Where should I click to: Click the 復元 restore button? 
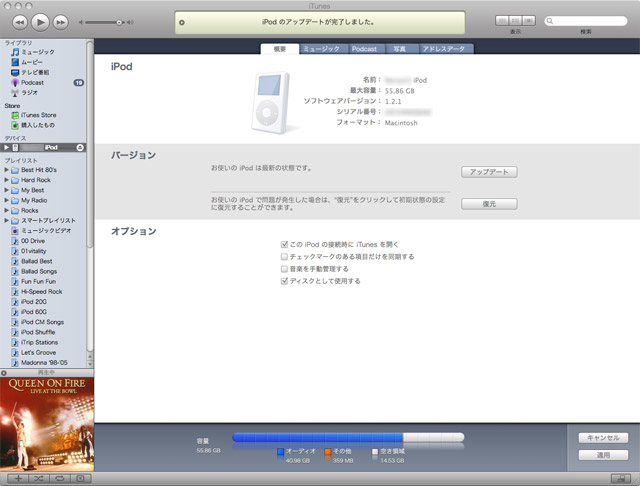489,204
